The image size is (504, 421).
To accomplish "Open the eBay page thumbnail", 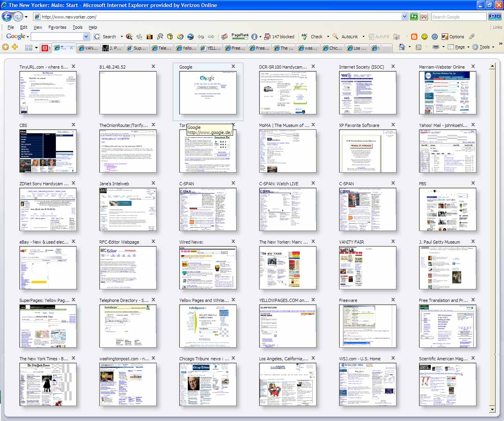I will coord(48,268).
